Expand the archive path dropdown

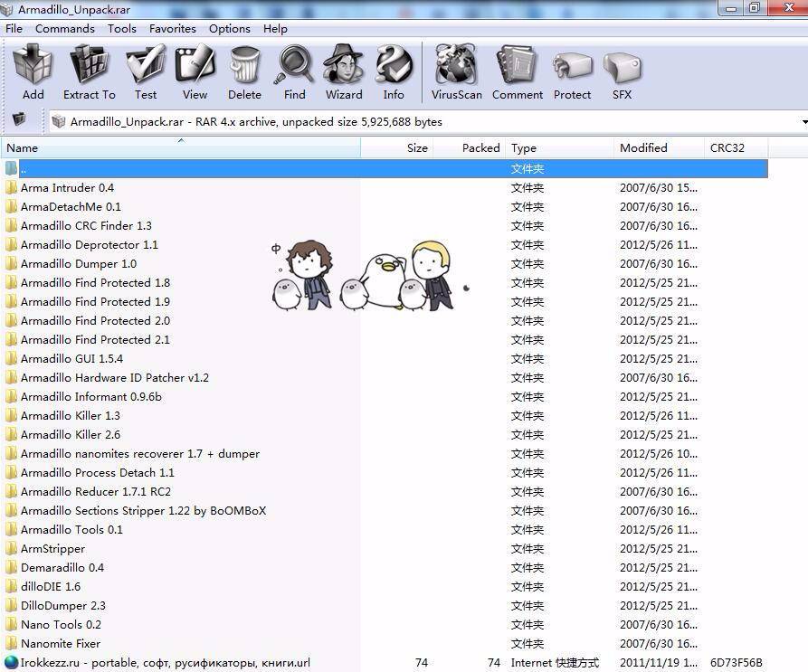coord(803,122)
